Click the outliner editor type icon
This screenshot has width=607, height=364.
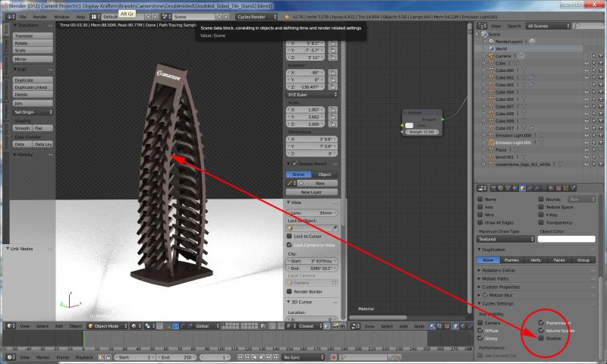[482, 26]
